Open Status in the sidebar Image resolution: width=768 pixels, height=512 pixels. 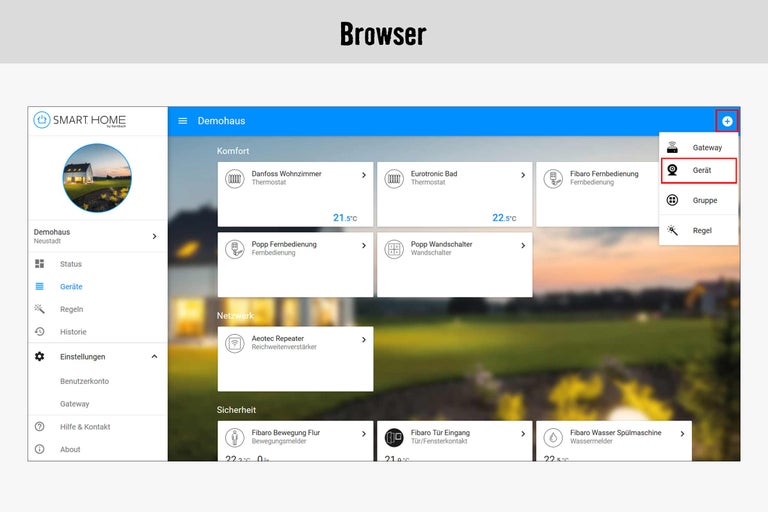tap(71, 264)
